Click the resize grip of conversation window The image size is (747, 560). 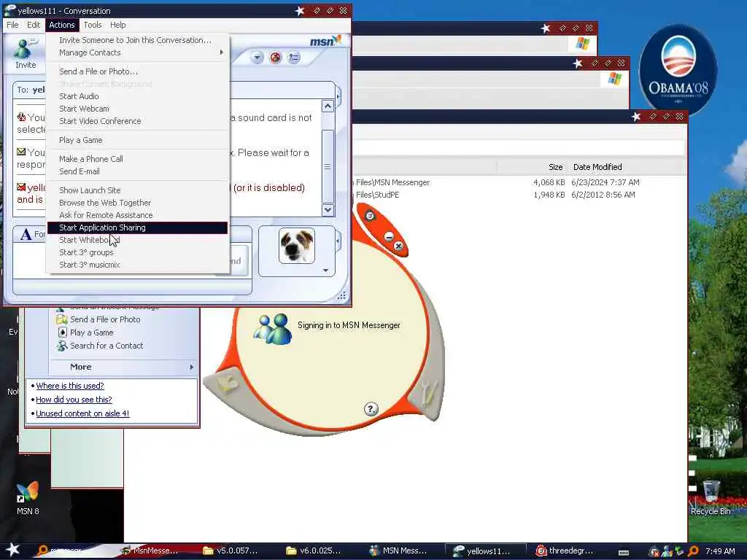(x=341, y=296)
